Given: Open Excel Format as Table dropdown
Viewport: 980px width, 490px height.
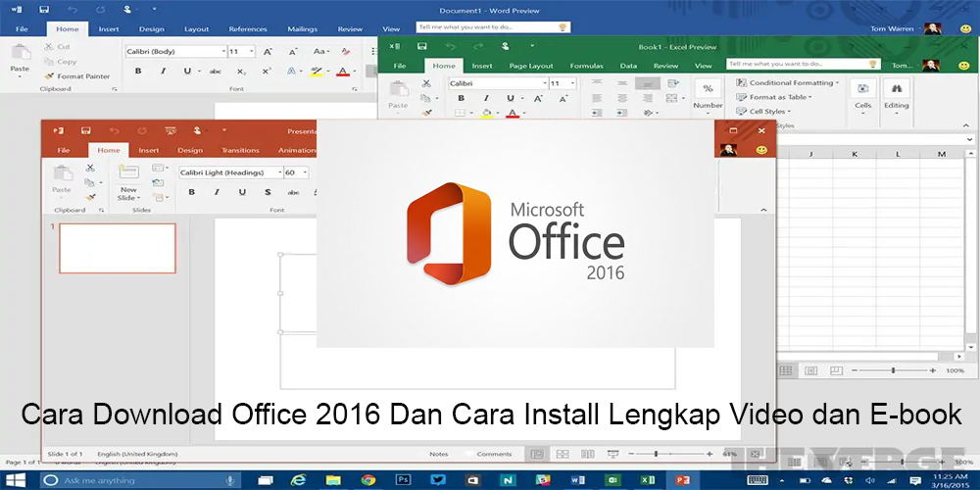Looking at the screenshot, I should coord(774,97).
